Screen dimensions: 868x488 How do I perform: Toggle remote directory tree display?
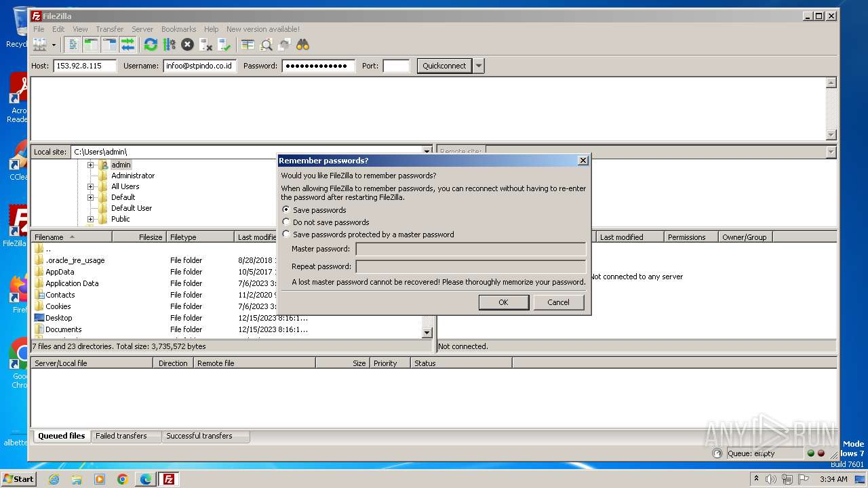pyautogui.click(x=109, y=45)
